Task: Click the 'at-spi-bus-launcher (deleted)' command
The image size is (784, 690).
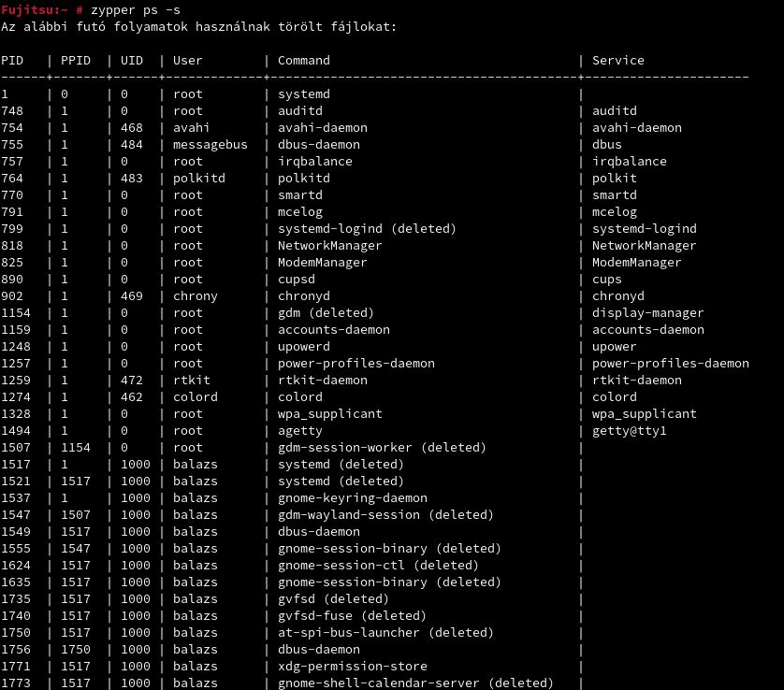Action: (x=385, y=633)
